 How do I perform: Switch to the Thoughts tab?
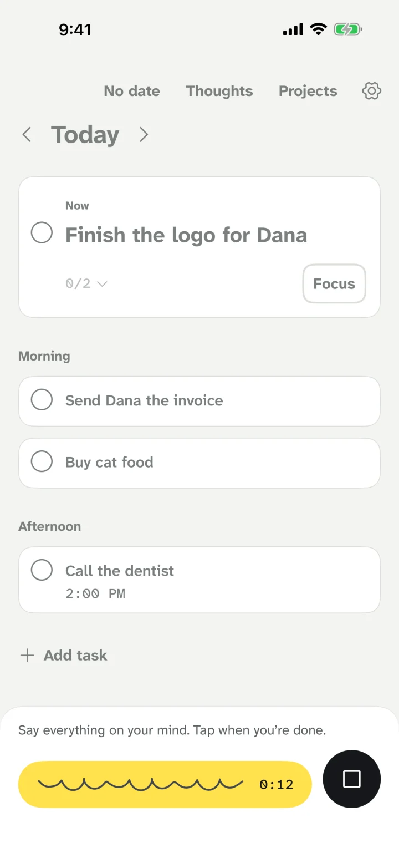219,91
